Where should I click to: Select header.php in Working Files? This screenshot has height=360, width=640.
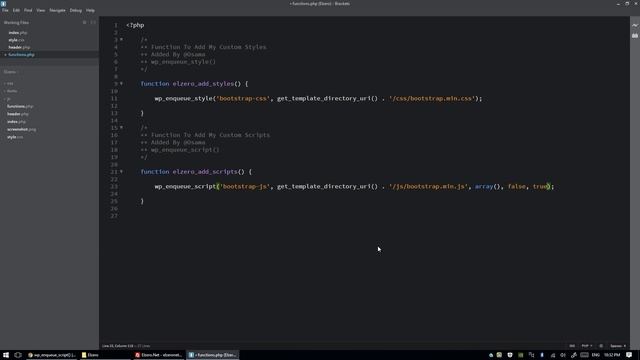click(19, 47)
